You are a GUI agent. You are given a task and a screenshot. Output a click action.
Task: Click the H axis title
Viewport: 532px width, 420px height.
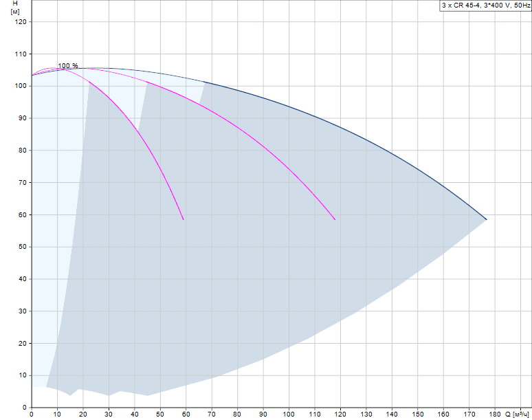(15, 3)
